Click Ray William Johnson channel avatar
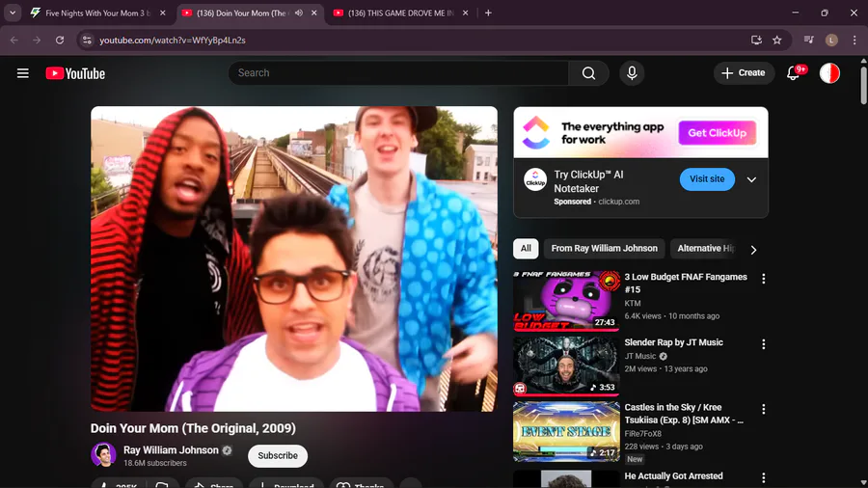 click(x=103, y=455)
